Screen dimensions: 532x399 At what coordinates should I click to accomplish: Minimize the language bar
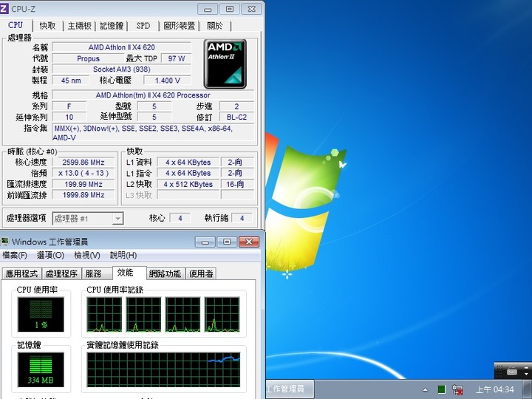point(526,368)
